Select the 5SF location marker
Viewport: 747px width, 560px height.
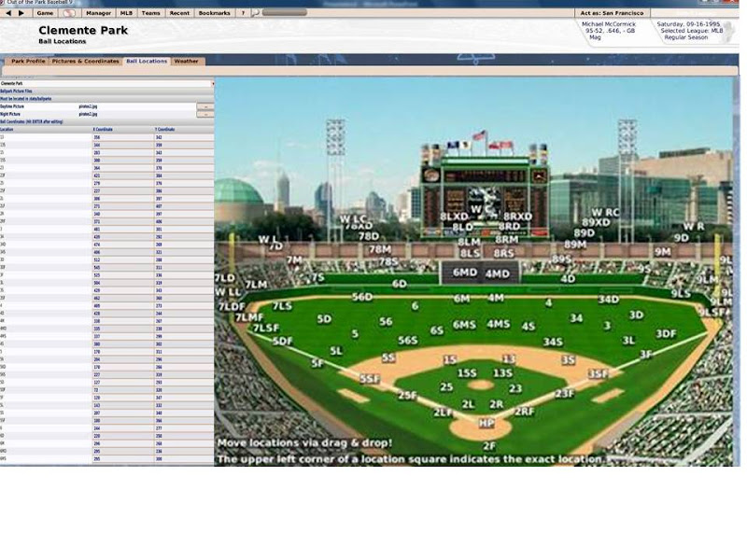[x=370, y=379]
